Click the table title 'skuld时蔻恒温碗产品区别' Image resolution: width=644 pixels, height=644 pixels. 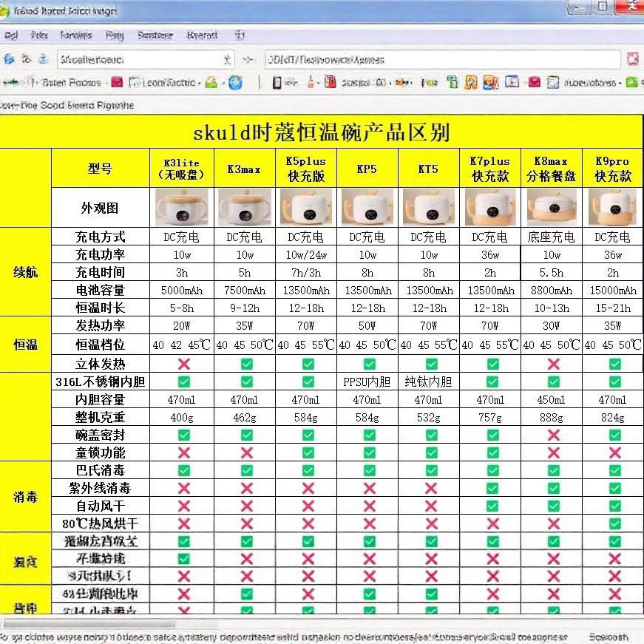coord(321,132)
